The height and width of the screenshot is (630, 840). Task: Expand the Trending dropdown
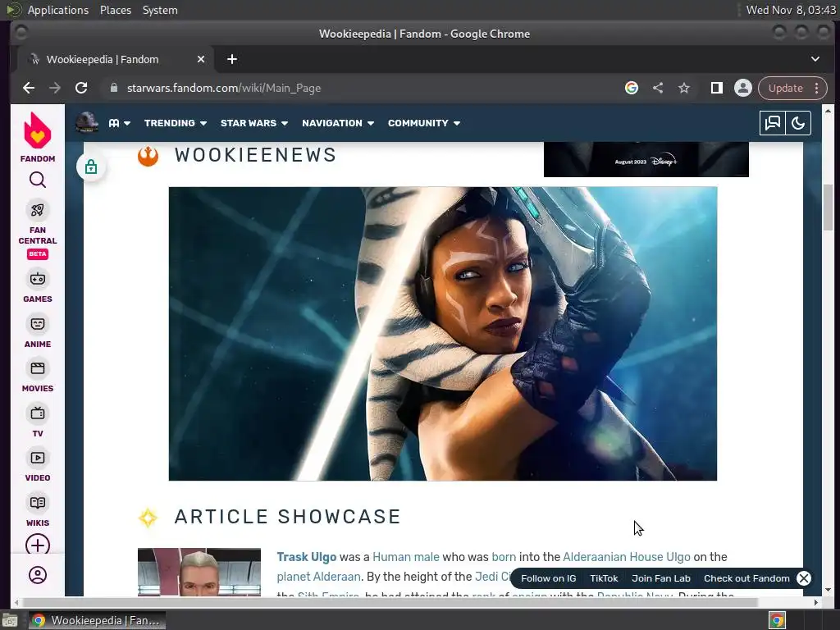click(176, 123)
